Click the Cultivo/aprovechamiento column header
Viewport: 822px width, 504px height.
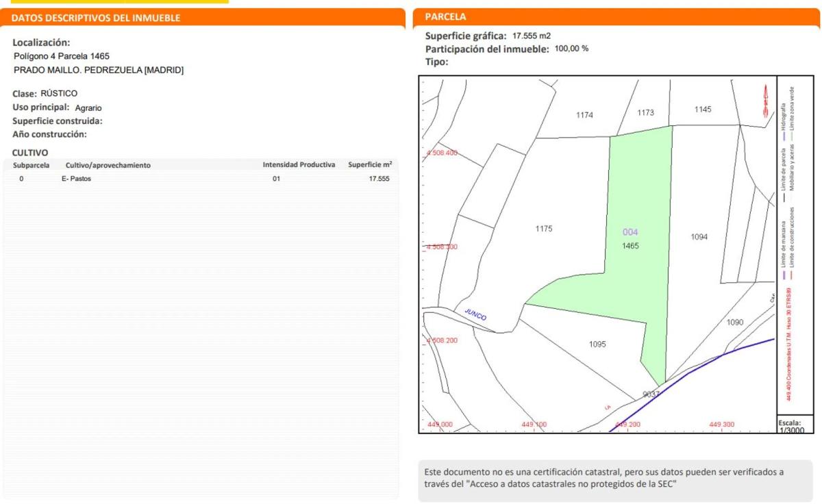(108, 165)
